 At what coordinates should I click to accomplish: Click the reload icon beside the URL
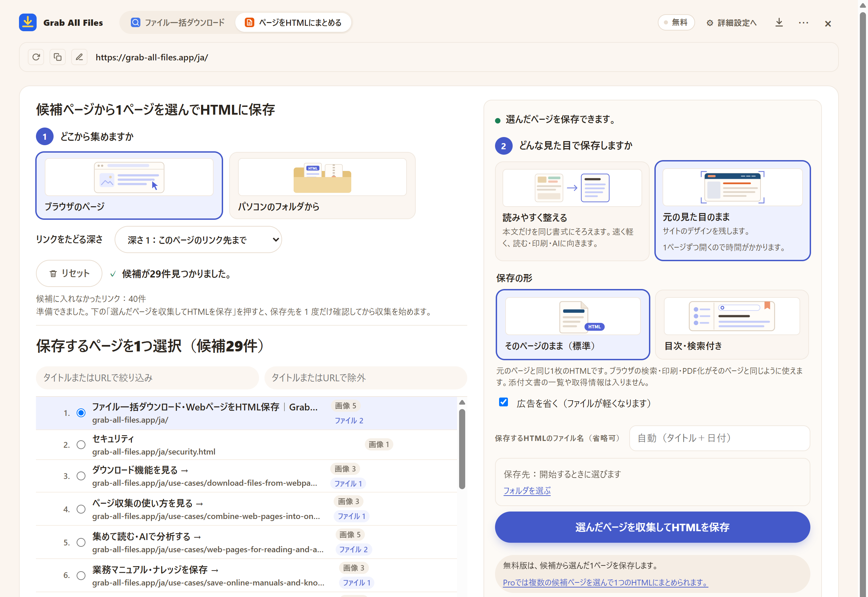[x=36, y=57]
